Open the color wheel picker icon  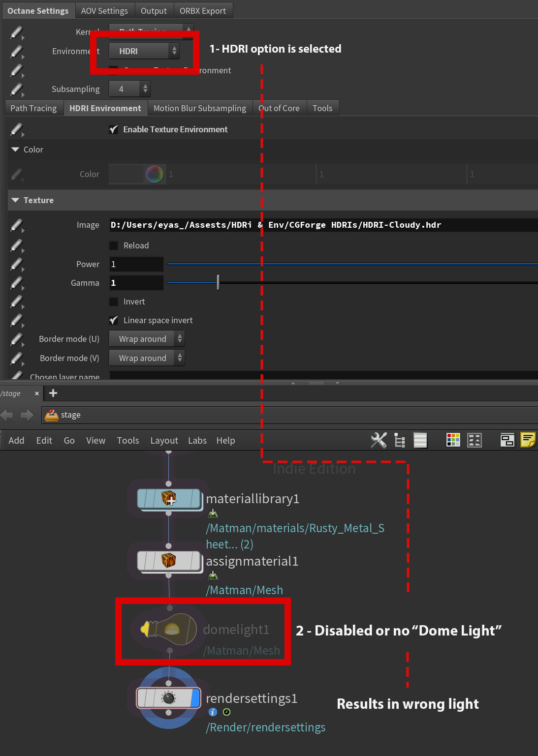155,174
